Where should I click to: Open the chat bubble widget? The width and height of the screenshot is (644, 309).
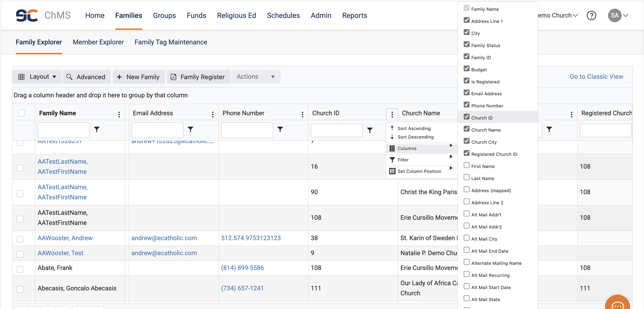coord(617,304)
